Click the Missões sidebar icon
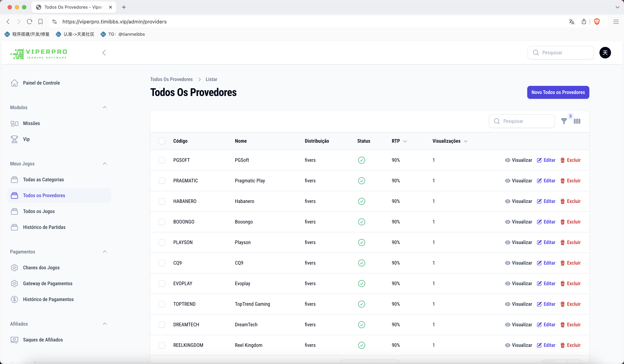 [14, 124]
